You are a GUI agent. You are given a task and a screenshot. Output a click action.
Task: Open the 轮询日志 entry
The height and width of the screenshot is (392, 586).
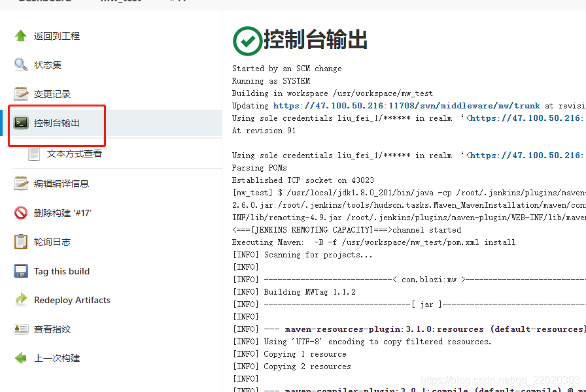(x=52, y=242)
